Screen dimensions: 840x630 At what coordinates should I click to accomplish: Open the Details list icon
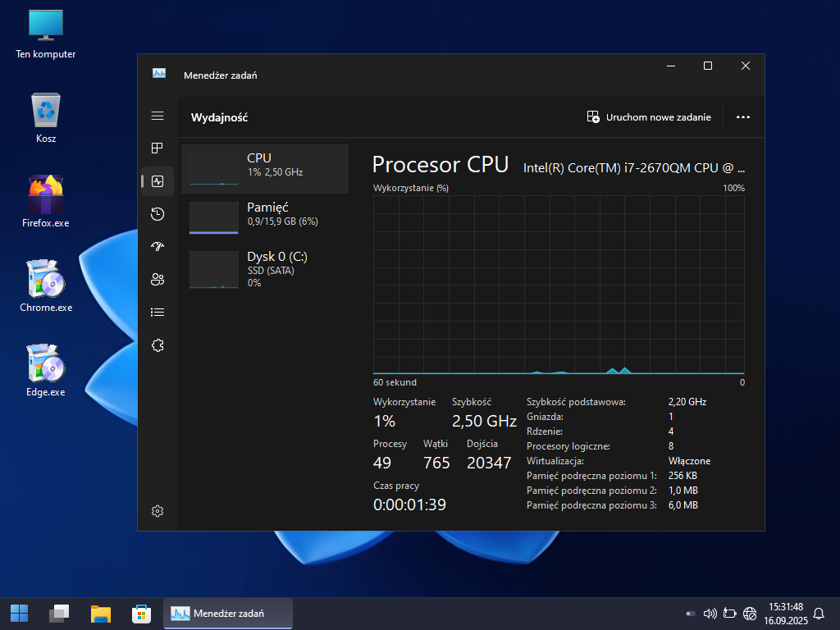point(157,313)
